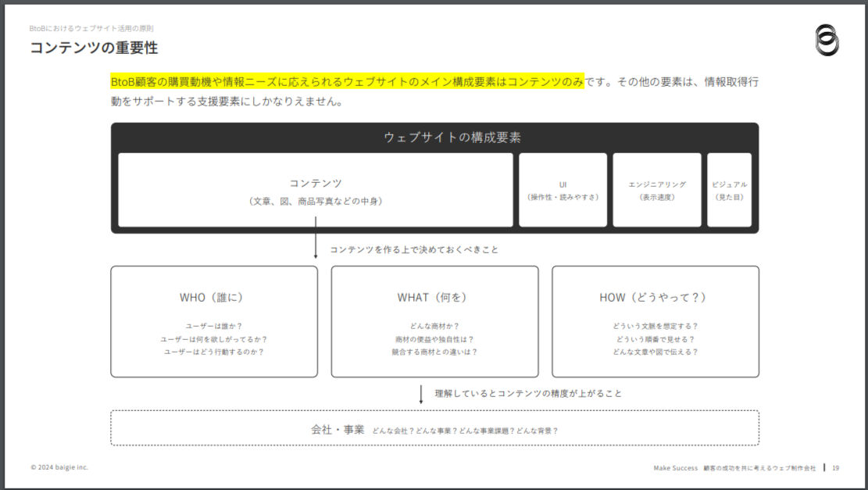Viewport: 868px width, 490px height.
Task: Select the dashed 会社・事業 box
Action: pos(434,428)
